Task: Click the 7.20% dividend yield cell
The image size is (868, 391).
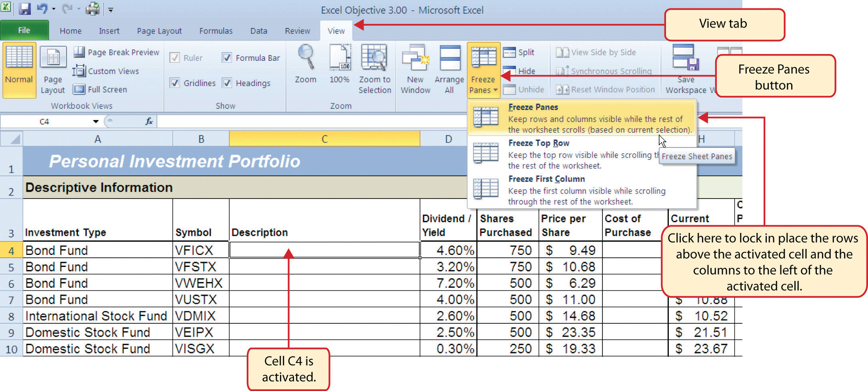Action: click(448, 283)
